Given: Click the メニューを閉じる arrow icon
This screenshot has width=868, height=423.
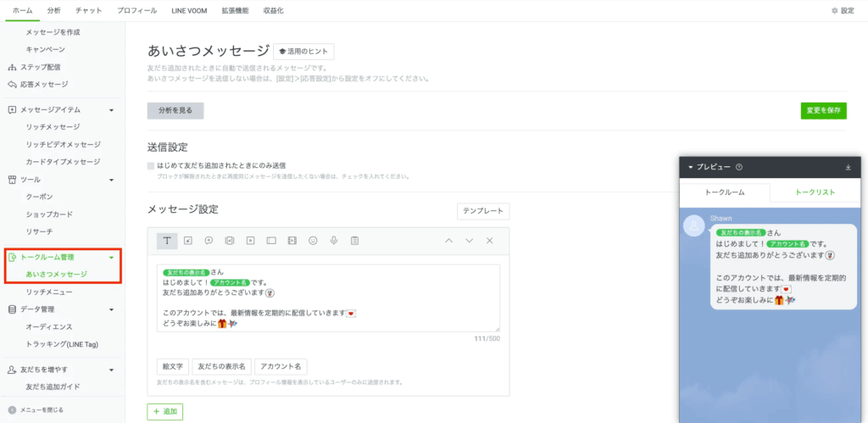Looking at the screenshot, I should click(12, 410).
